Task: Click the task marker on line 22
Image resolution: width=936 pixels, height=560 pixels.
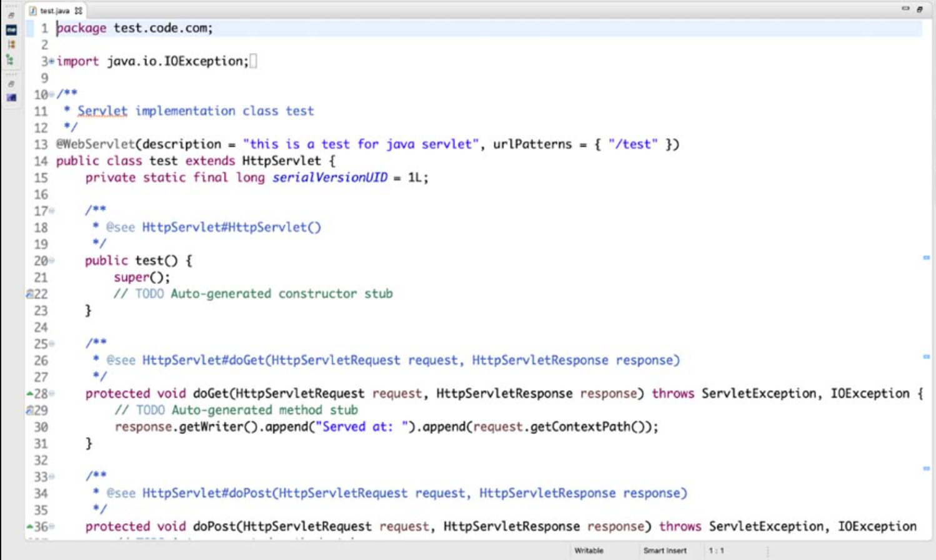Action: 29,294
